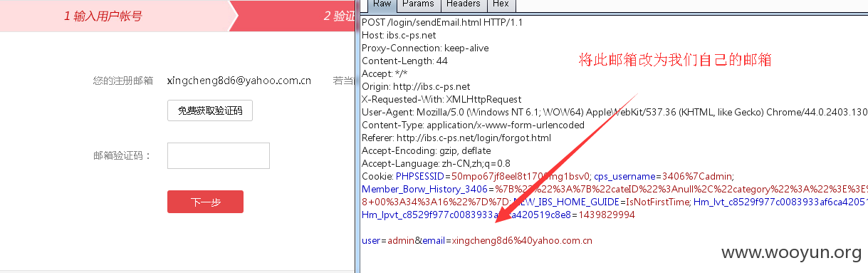The width and height of the screenshot is (868, 273).
Task: Click the Hm_lpvt cookie value line
Action: (498, 215)
